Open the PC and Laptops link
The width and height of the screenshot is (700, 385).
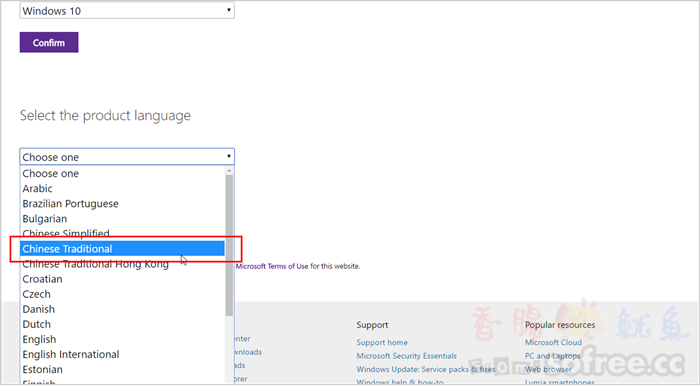(x=553, y=356)
